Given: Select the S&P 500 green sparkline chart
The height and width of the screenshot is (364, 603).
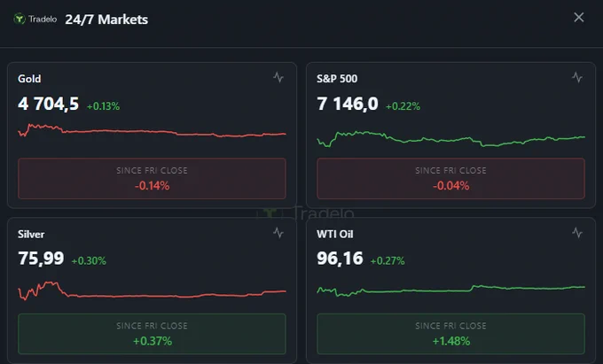Looking at the screenshot, I should (x=450, y=139).
